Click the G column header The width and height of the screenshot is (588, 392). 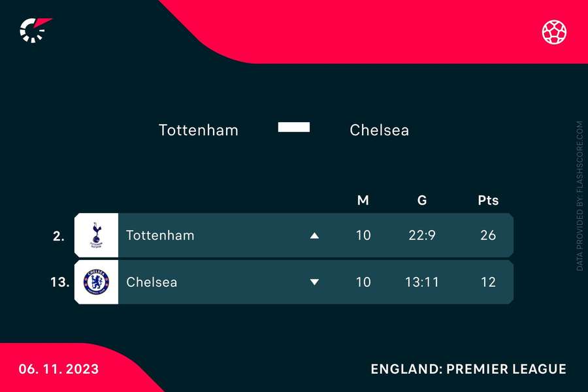tap(422, 201)
